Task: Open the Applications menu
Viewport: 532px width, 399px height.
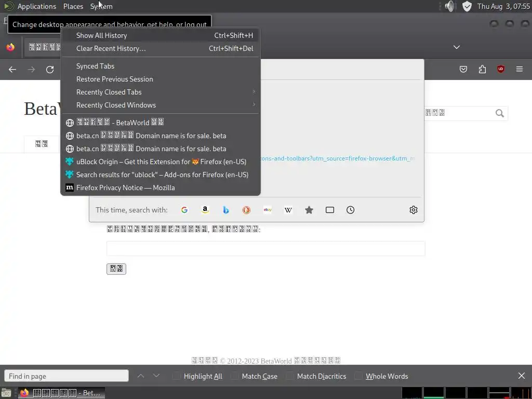Action: point(37,6)
